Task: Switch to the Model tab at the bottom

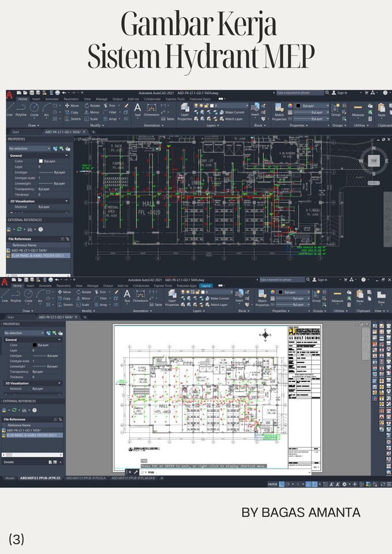Action: pyautogui.click(x=10, y=478)
